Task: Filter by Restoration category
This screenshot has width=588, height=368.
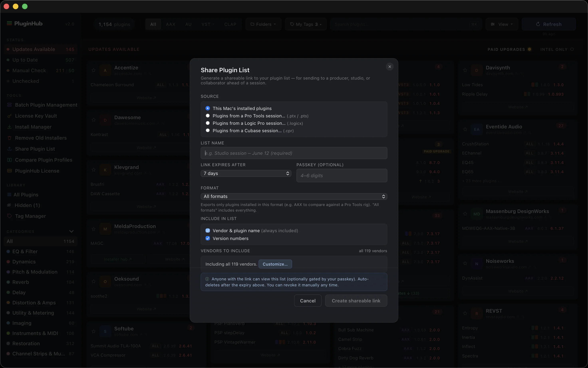Action: click(x=41, y=343)
